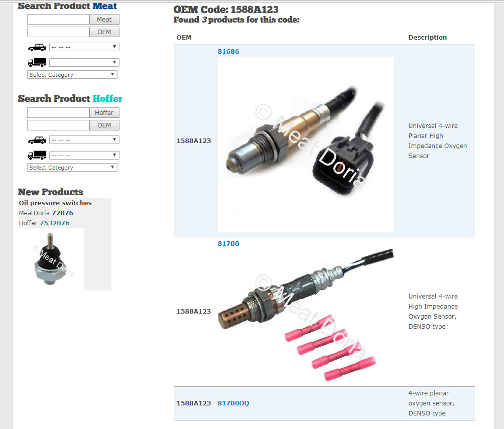The width and height of the screenshot is (504, 429).
Task: Click the car icon under Search Product Hoffer
Action: tap(37, 140)
